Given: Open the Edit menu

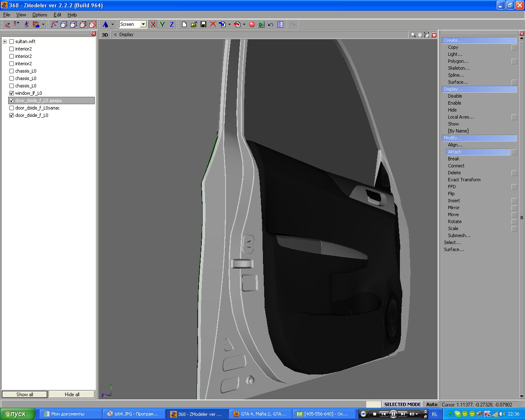Looking at the screenshot, I should 57,15.
